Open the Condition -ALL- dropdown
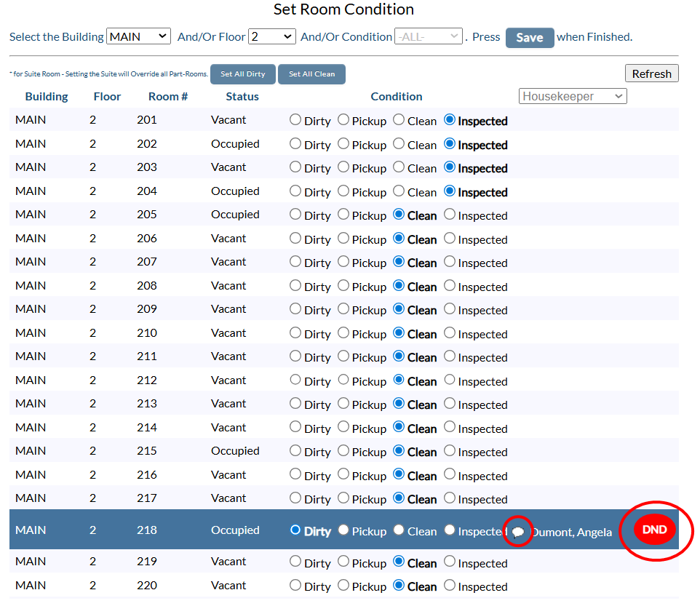This screenshot has width=700, height=606. (428, 36)
